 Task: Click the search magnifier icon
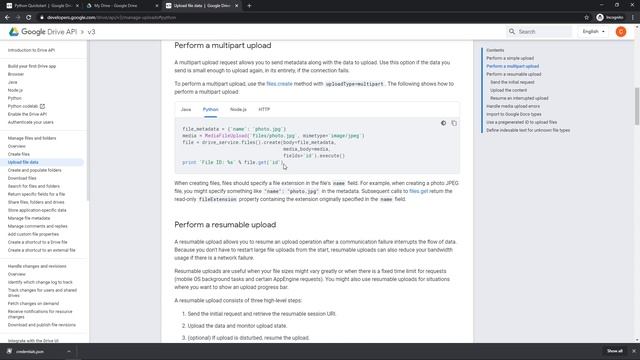pos(512,31)
